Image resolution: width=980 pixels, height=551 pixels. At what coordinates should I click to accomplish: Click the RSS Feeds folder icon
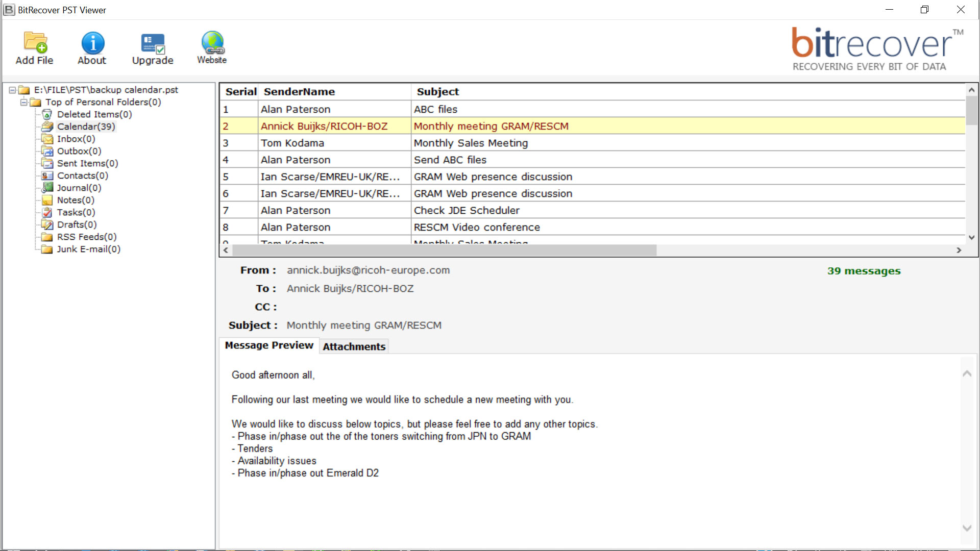point(47,237)
